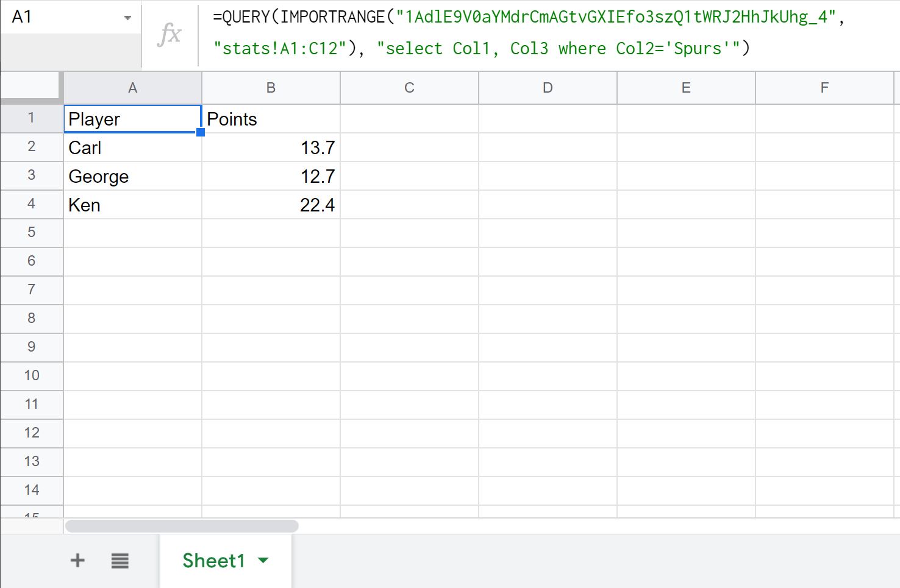Select row 7 header
900x588 pixels.
[32, 291]
